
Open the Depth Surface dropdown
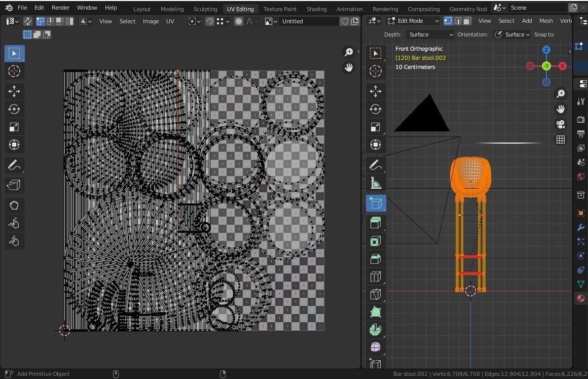coord(430,35)
